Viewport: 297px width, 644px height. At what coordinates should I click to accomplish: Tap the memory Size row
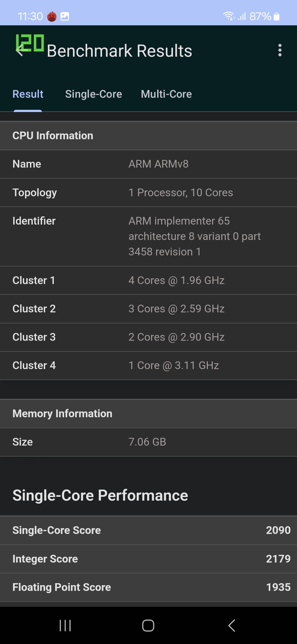coord(148,442)
